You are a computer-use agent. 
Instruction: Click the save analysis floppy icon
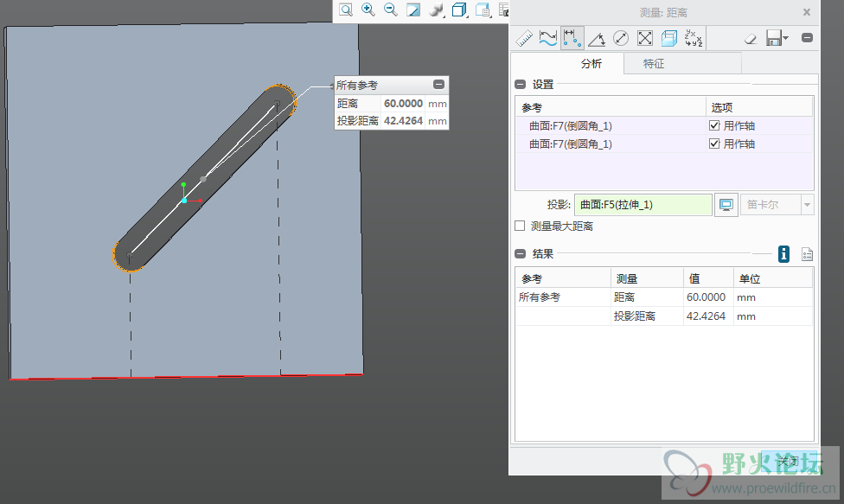(773, 38)
